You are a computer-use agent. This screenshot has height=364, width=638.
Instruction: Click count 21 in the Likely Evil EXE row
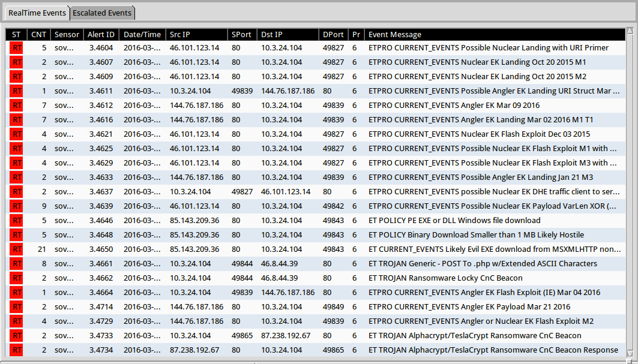pyautogui.click(x=41, y=249)
